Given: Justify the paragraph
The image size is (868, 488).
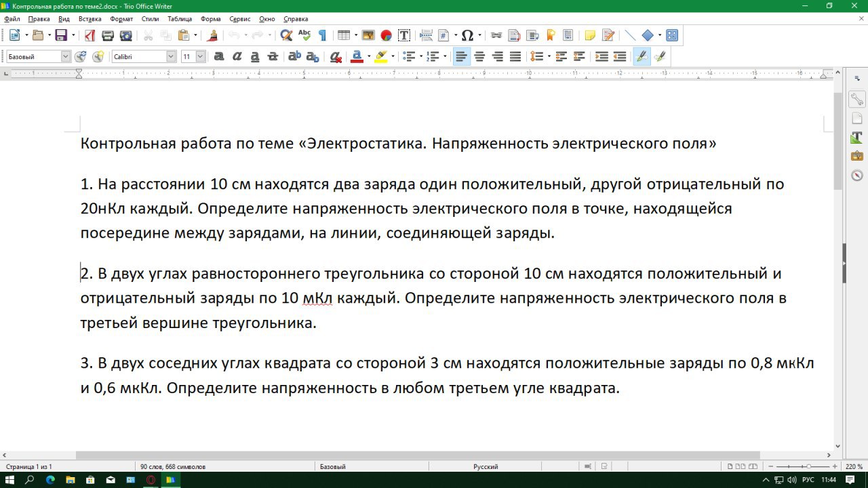Looking at the screenshot, I should [x=515, y=57].
